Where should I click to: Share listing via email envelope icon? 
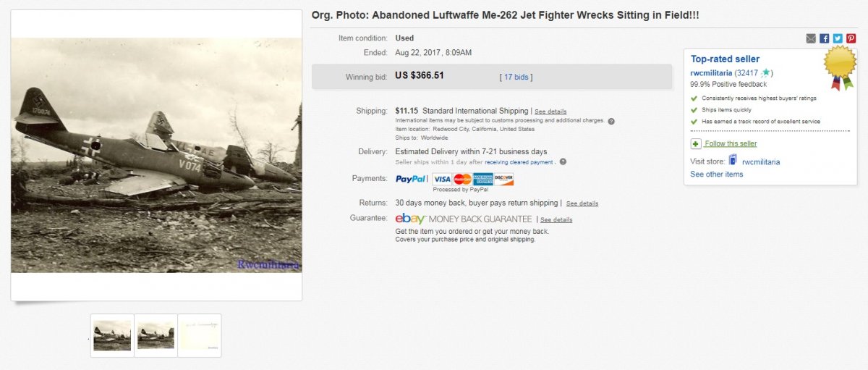[811, 38]
